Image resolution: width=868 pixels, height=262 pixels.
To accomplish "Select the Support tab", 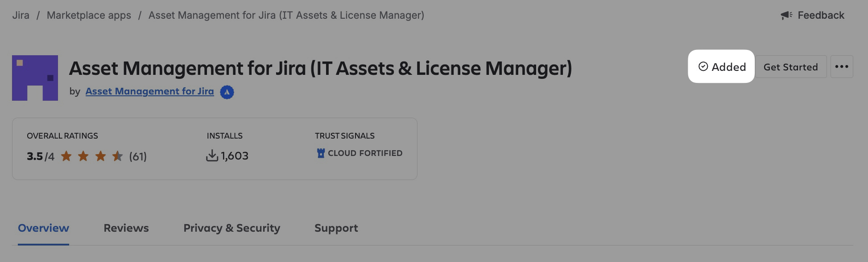I will [336, 228].
